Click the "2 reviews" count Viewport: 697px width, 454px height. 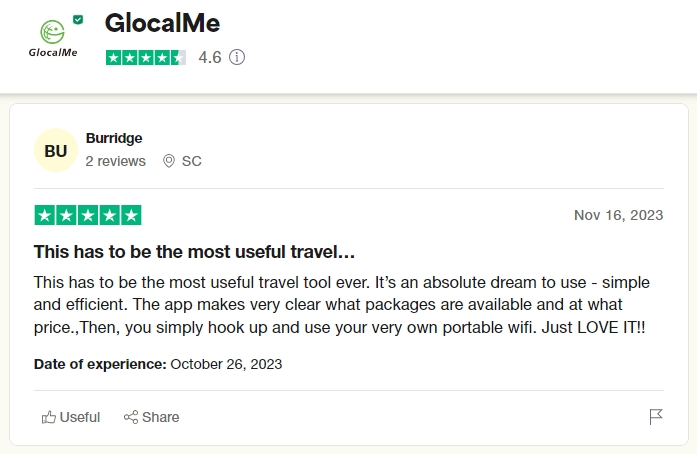[x=115, y=161]
